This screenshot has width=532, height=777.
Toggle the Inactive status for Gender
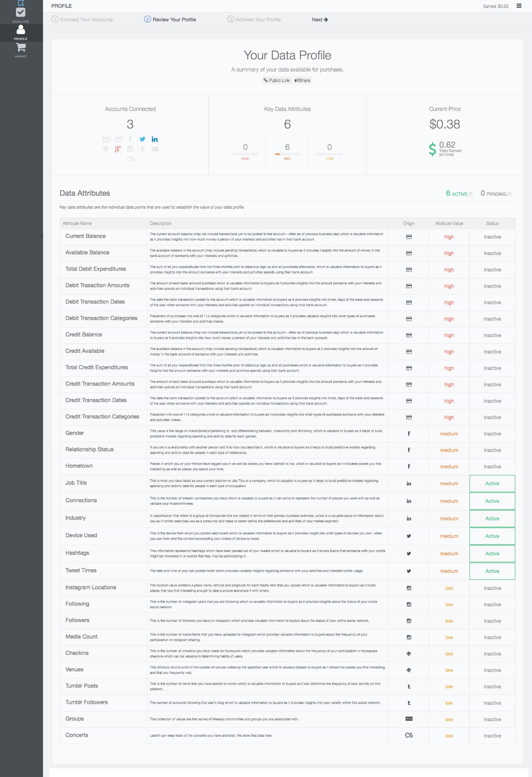pyautogui.click(x=492, y=434)
